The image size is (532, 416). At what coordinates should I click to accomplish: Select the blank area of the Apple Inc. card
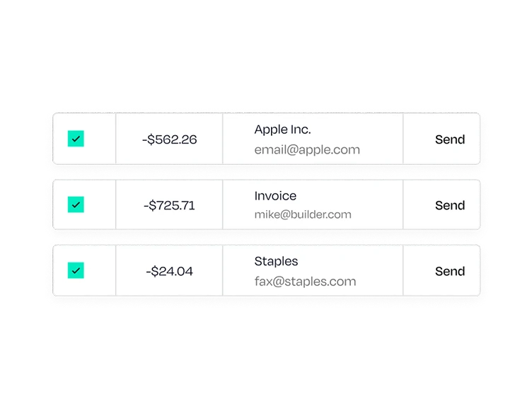click(x=380, y=139)
